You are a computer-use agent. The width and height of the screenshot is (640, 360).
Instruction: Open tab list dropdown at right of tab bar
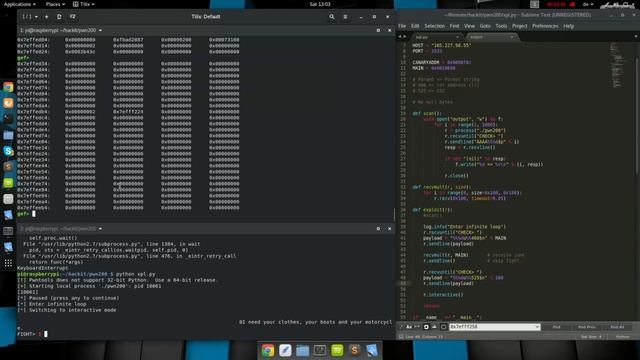point(636,37)
